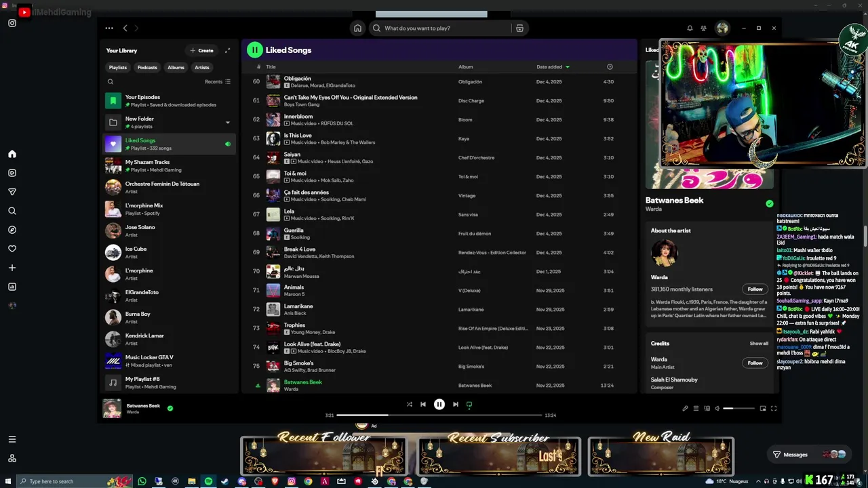Search within Your Library magnifier
This screenshot has height=488, width=868.
pos(111,81)
